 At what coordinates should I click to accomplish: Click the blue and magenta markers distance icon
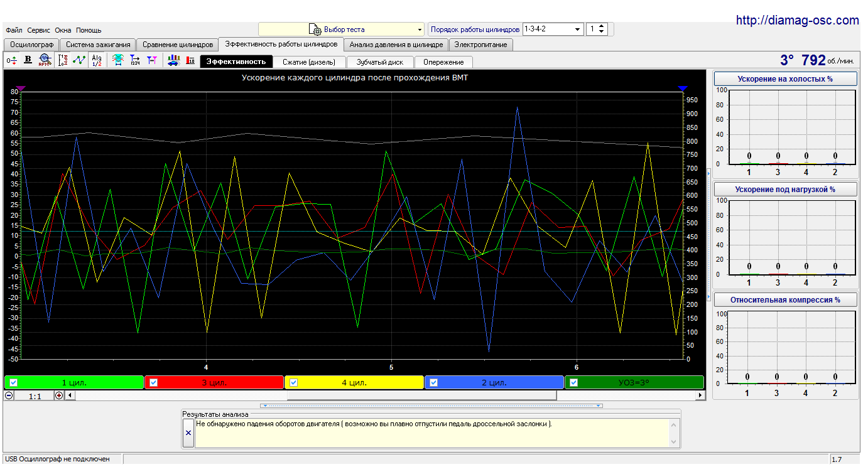(x=151, y=60)
